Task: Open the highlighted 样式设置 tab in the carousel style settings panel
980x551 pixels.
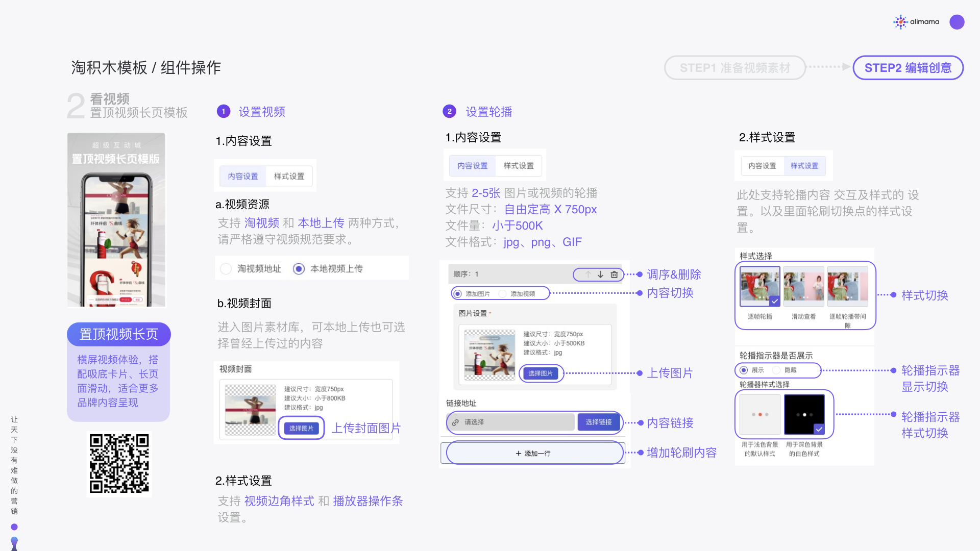Action: (804, 166)
